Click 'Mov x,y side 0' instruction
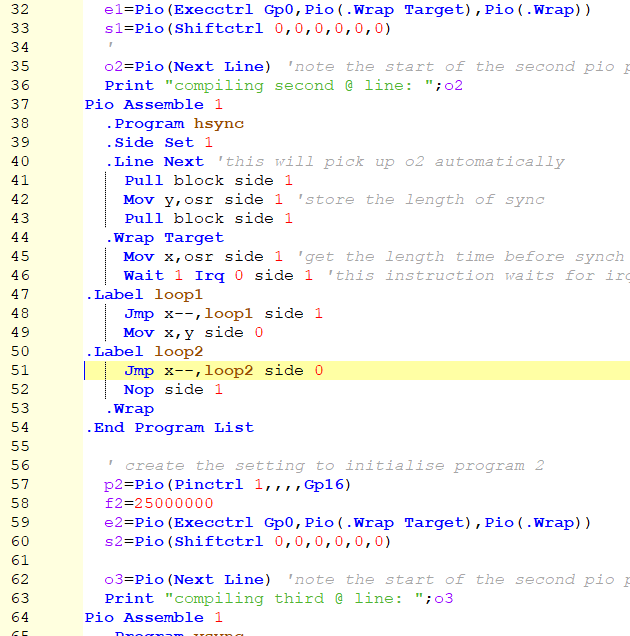The width and height of the screenshot is (630, 636). point(193,333)
